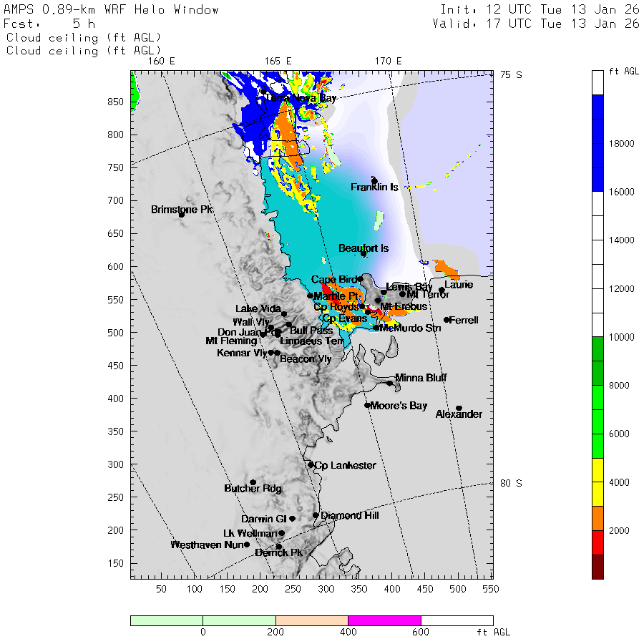
Task: Click the Brimstone Pk station marker dot
Action: pyautogui.click(x=182, y=214)
